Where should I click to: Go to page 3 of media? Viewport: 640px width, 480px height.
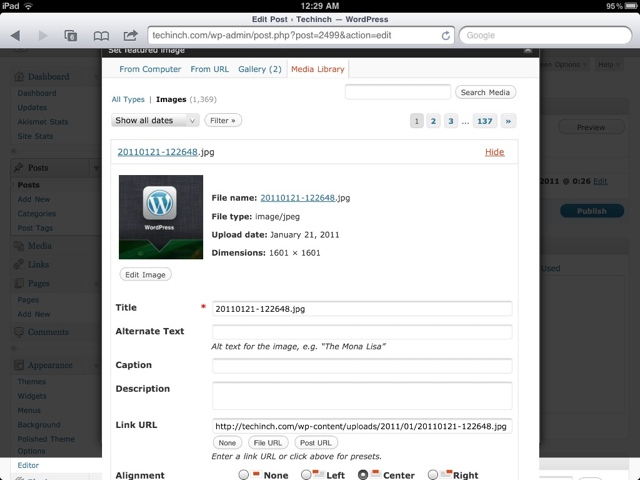pos(451,121)
